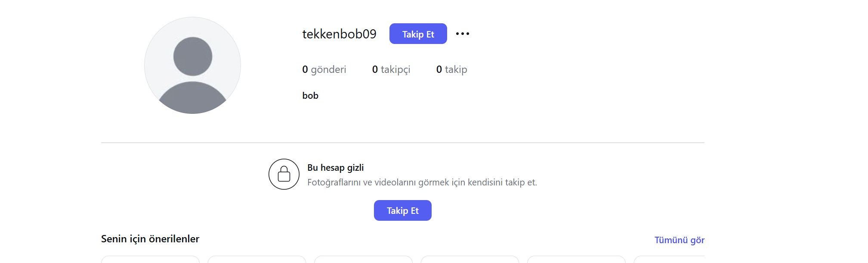Open the fourth suggested account card

coord(470,259)
